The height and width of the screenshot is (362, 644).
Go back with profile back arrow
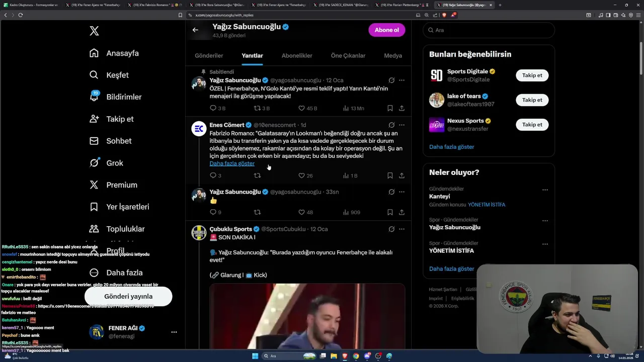coord(195,30)
